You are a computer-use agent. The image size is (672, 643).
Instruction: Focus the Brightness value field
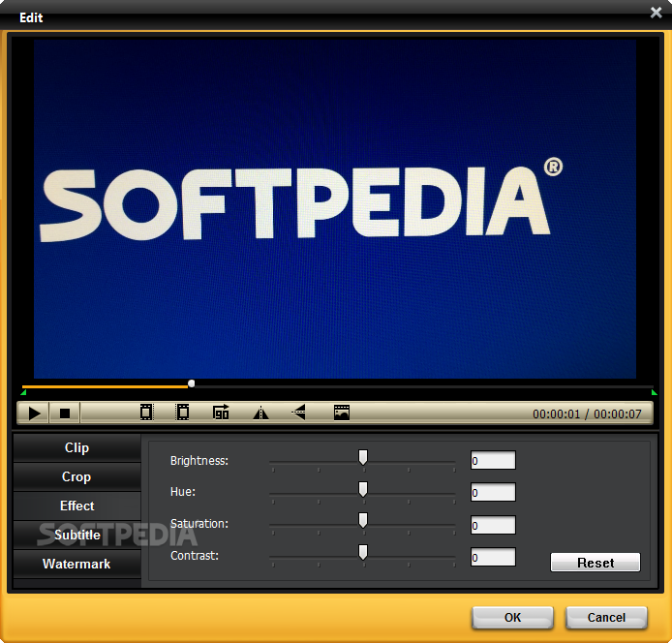(493, 460)
